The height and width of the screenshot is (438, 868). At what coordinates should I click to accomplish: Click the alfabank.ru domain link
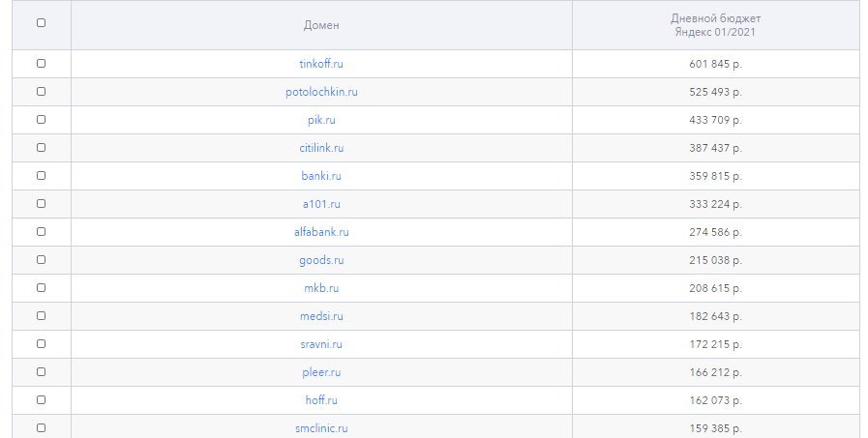click(x=321, y=232)
